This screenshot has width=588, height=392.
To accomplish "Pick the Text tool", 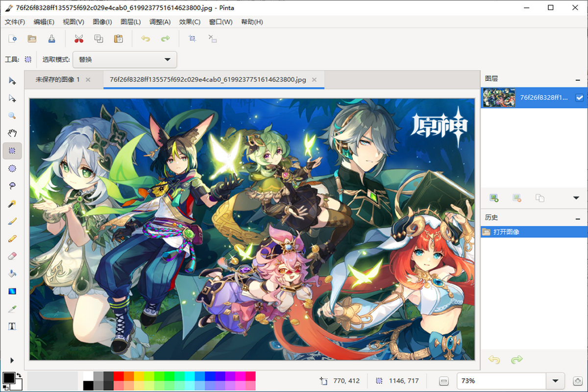I will coord(12,326).
